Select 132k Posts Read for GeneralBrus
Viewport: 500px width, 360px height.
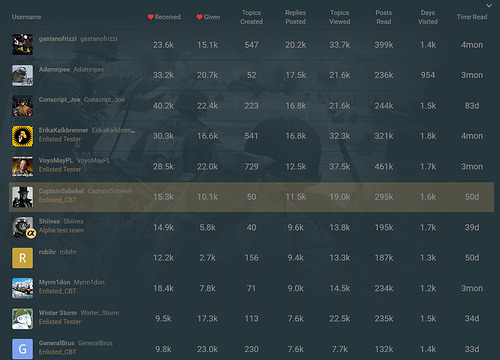click(x=384, y=349)
